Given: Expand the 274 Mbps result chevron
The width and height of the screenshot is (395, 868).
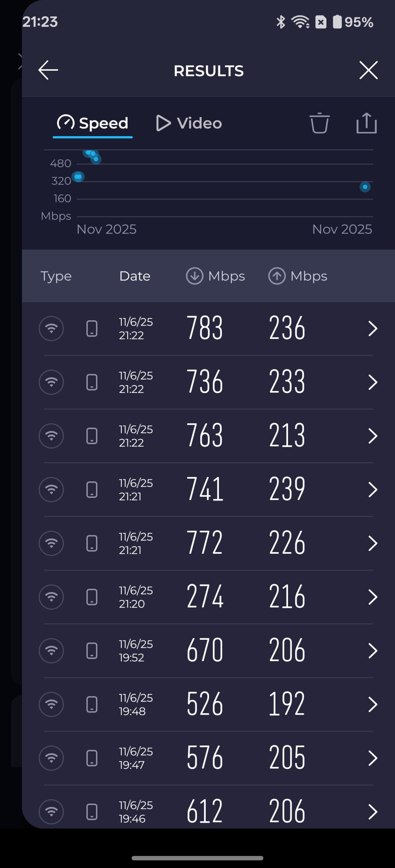Looking at the screenshot, I should (372, 597).
